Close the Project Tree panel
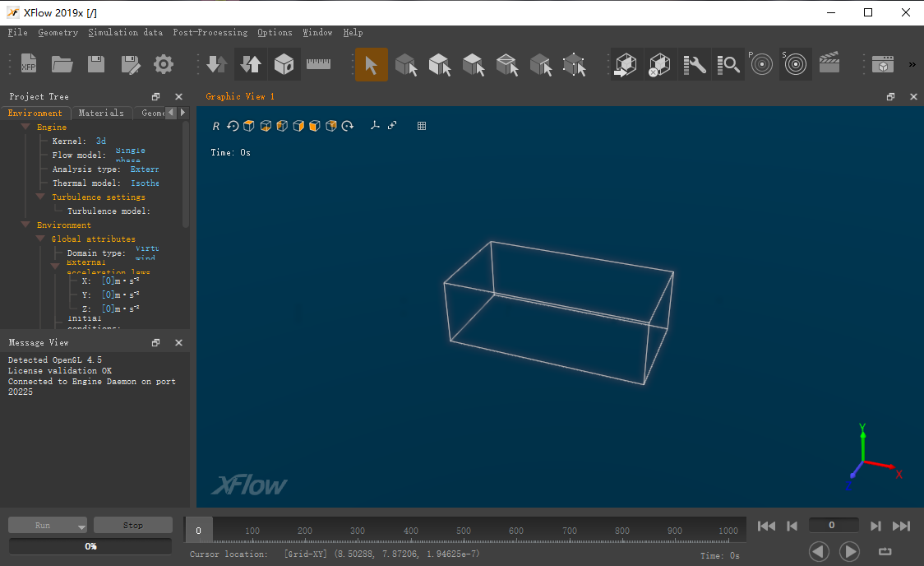Viewport: 924px width, 566px height. [x=178, y=96]
